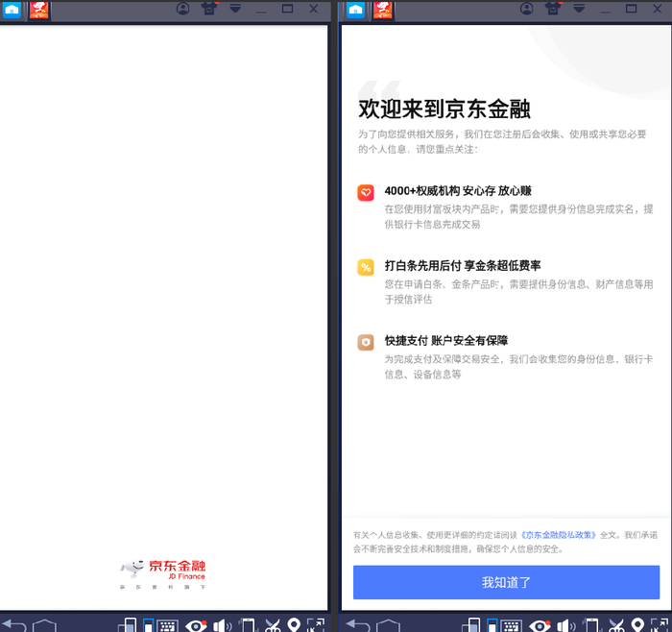Close the left emulator window
Image resolution: width=672 pixels, height=632 pixels.
pos(314,9)
